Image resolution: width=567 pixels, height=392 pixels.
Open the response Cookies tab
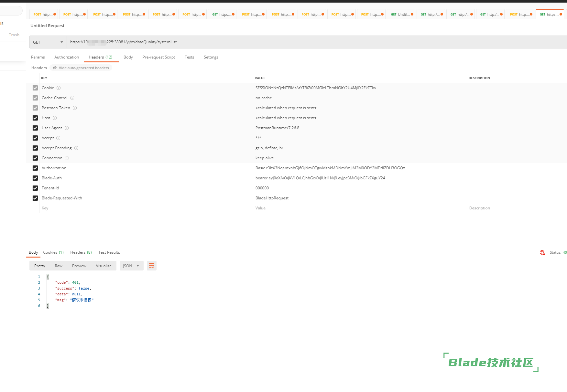tap(53, 252)
